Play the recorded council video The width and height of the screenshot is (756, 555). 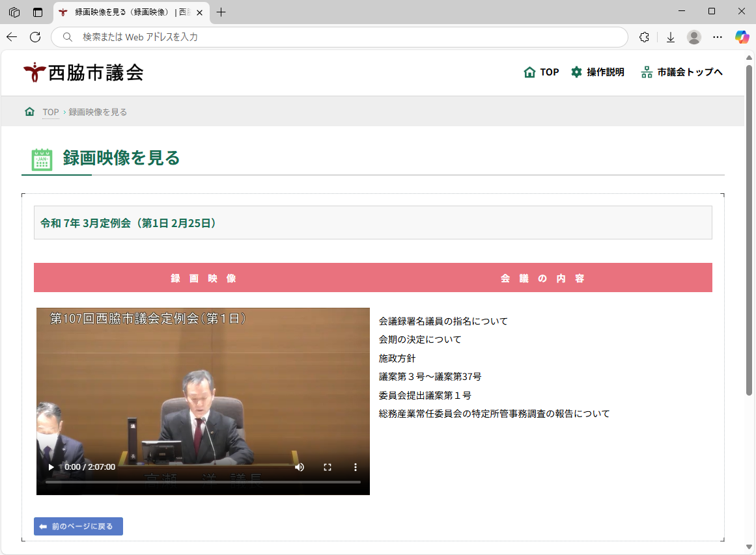[x=51, y=467]
